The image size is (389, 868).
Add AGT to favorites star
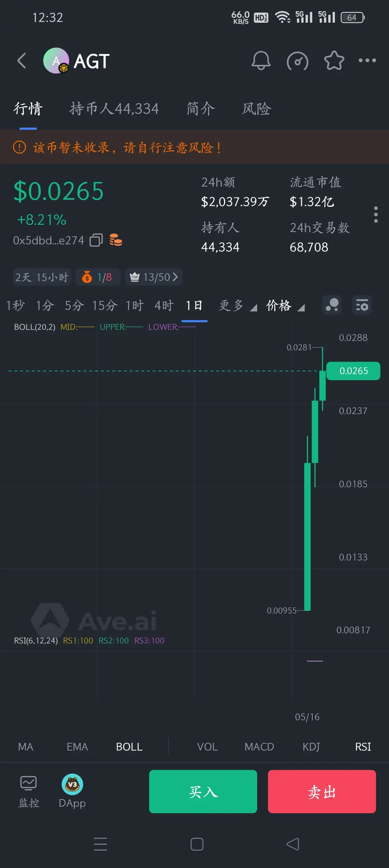334,60
